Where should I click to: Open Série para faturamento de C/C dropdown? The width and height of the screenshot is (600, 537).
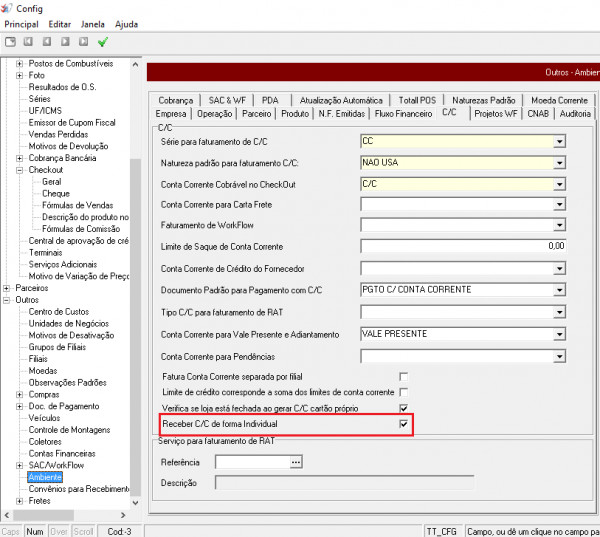pos(560,142)
